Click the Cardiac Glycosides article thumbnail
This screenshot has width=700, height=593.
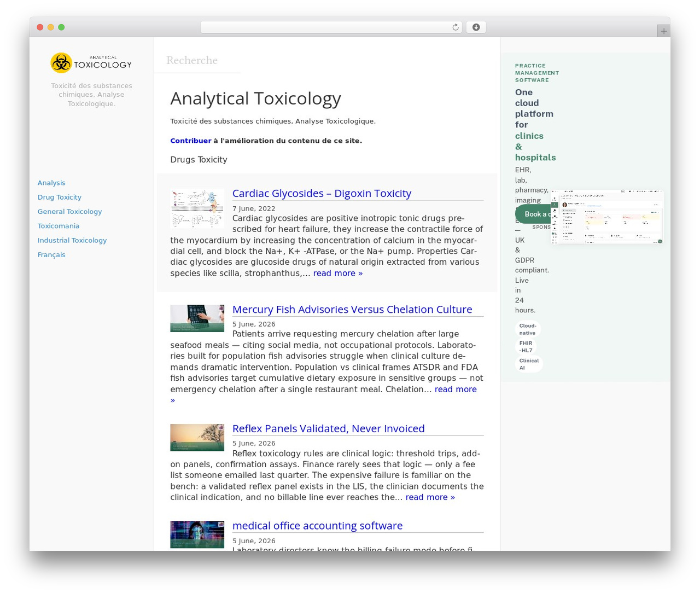pos(197,209)
